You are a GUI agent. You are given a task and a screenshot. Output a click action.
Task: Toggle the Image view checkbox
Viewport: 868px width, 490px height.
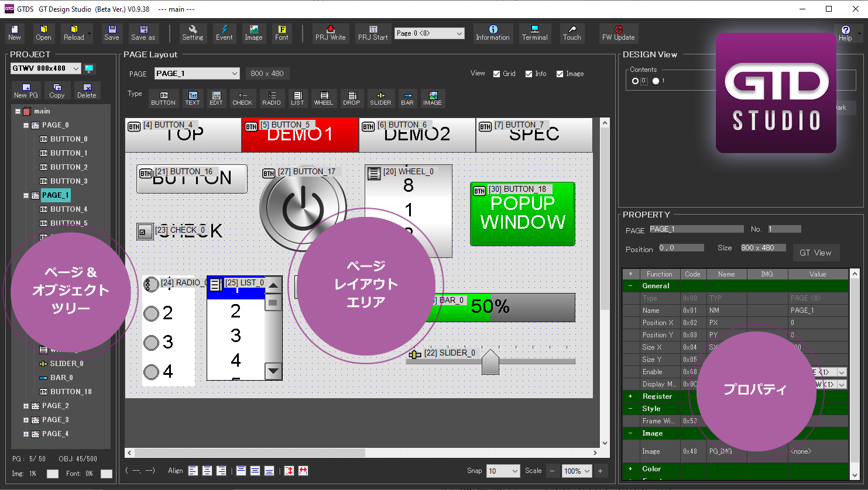point(560,74)
